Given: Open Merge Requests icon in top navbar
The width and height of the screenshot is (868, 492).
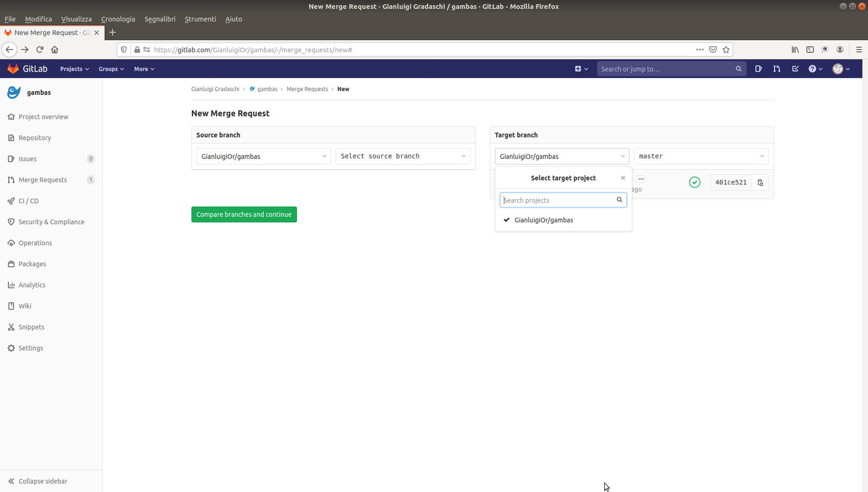Looking at the screenshot, I should tap(776, 69).
